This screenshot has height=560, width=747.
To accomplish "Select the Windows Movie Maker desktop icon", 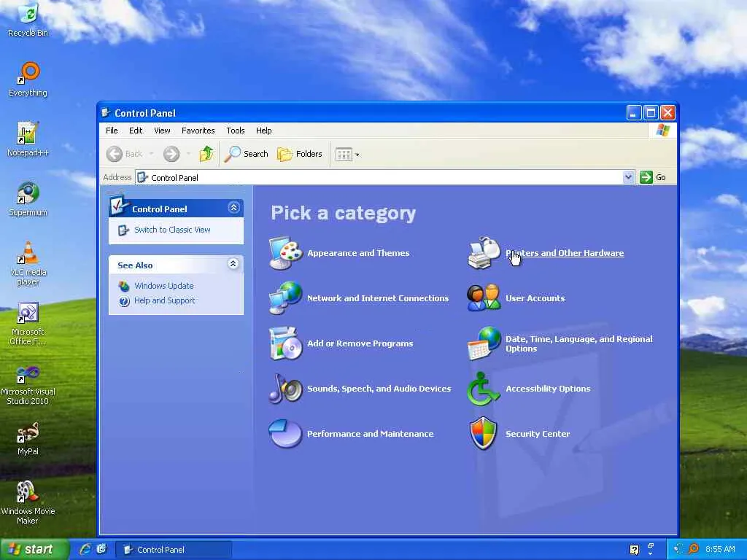I will point(28,503).
